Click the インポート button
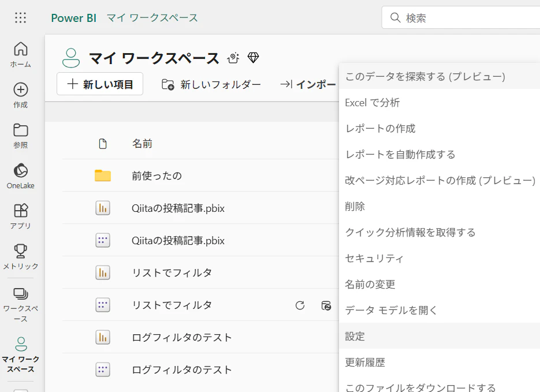540x392 pixels. [x=308, y=84]
